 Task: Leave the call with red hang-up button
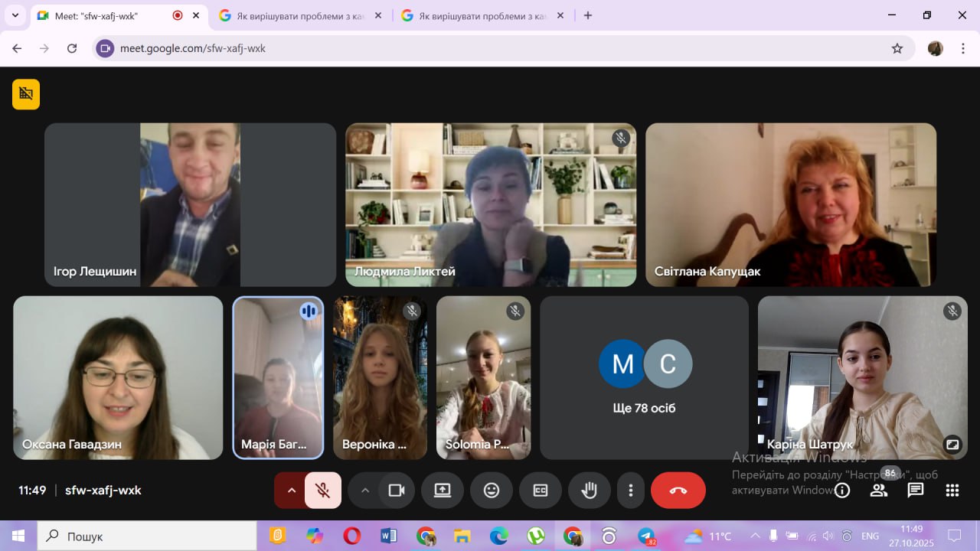pos(678,491)
